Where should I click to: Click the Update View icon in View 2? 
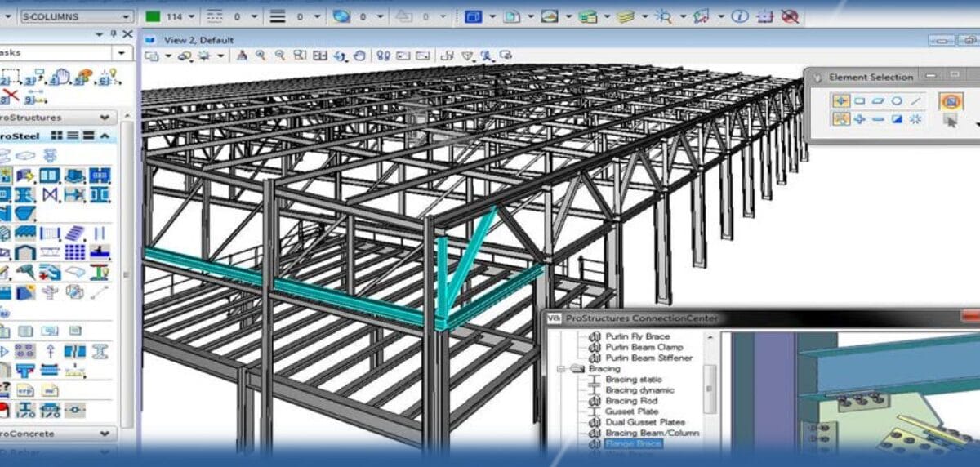pyautogui.click(x=242, y=56)
